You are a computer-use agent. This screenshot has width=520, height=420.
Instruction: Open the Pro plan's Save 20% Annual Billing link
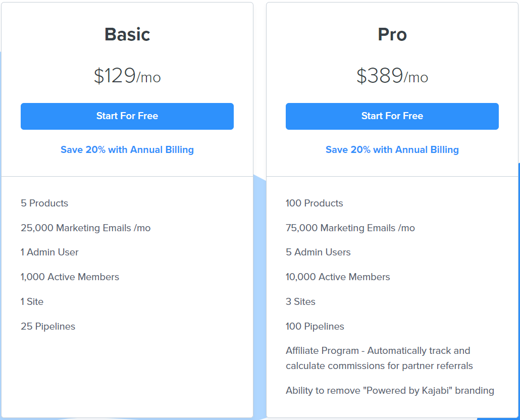(392, 150)
